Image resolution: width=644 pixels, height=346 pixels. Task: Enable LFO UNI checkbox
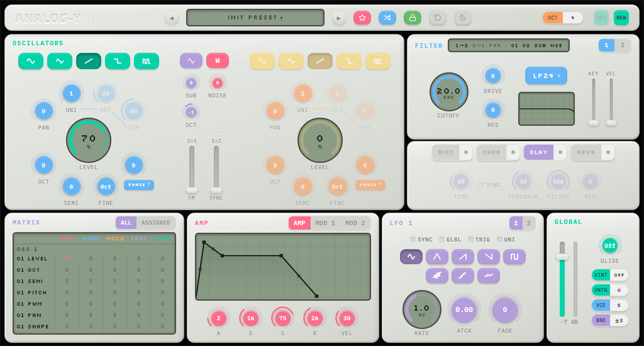click(499, 239)
